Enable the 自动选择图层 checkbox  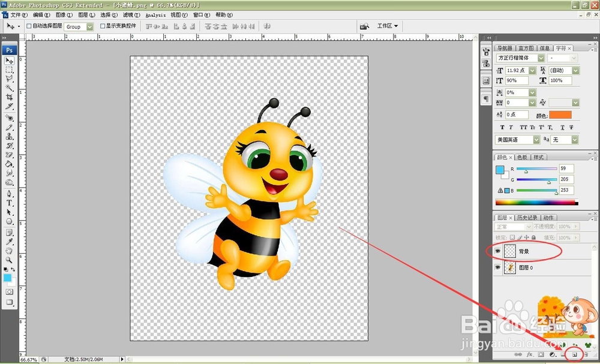[x=29, y=26]
